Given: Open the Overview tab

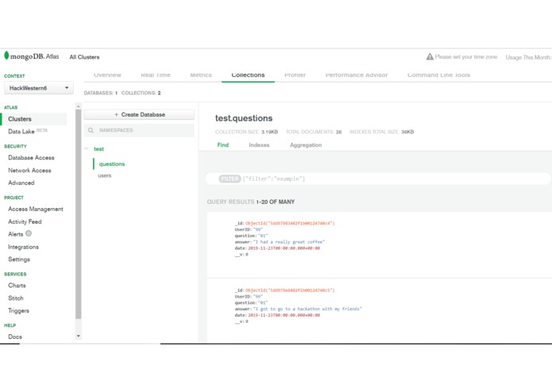Looking at the screenshot, I should click(107, 75).
